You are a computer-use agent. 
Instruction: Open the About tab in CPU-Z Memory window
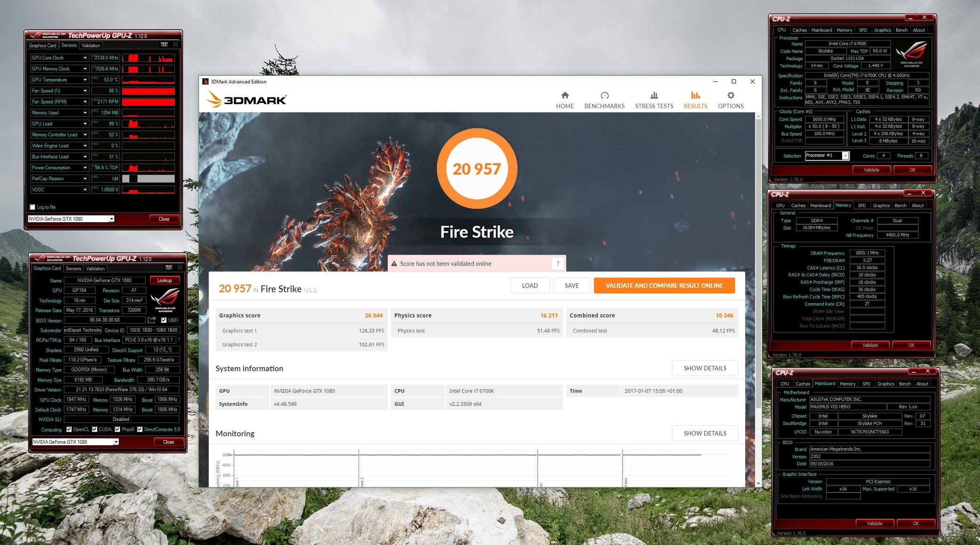[917, 206]
